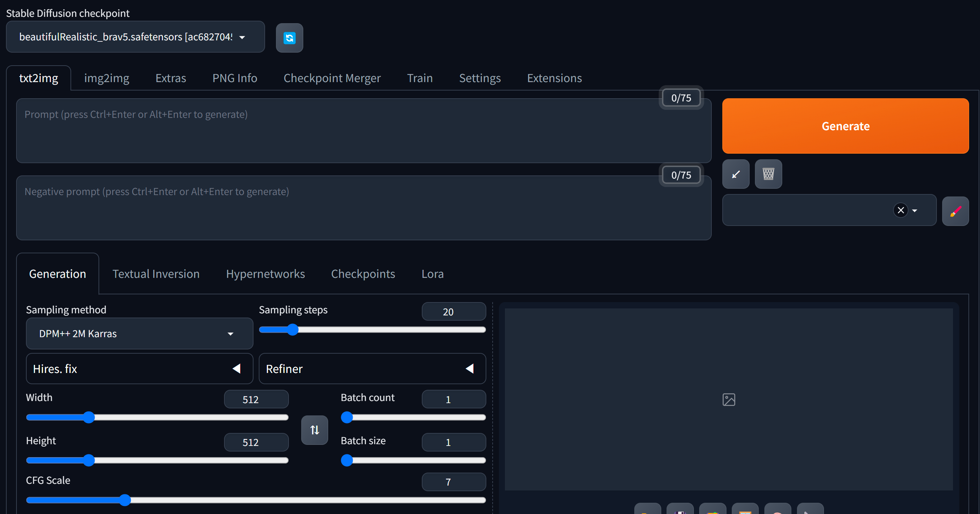Click the empty image placeholder icon

tap(729, 399)
